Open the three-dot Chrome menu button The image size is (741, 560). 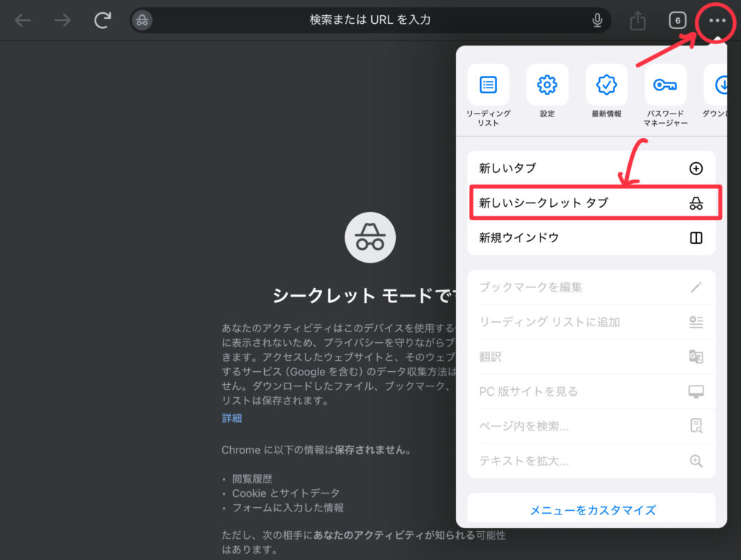pyautogui.click(x=716, y=20)
